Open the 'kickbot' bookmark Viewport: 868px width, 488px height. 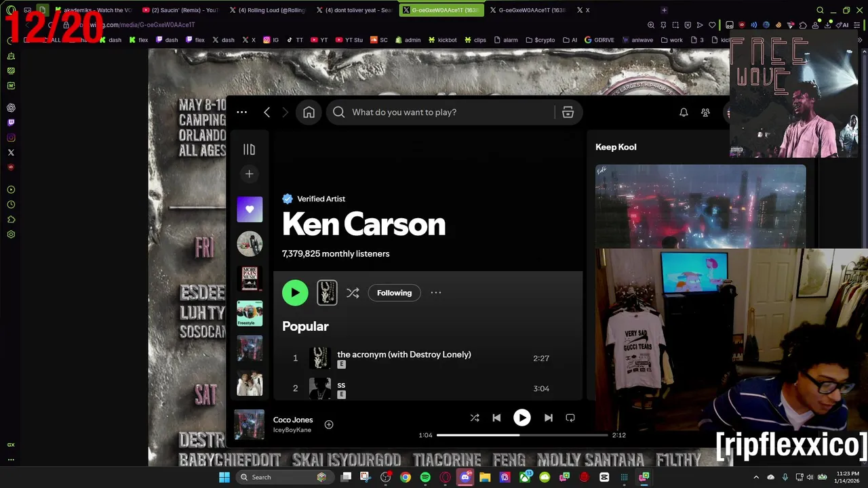point(442,40)
